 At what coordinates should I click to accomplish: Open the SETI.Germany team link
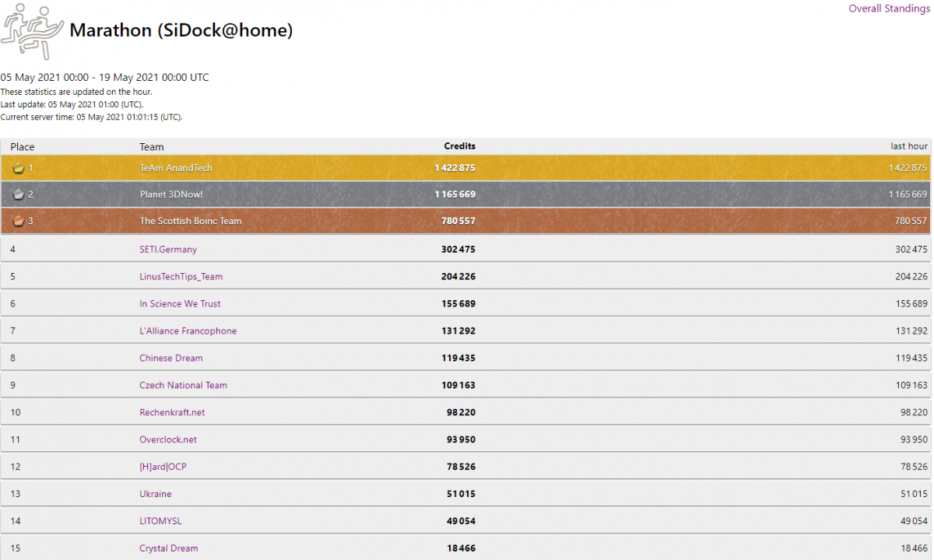[168, 250]
